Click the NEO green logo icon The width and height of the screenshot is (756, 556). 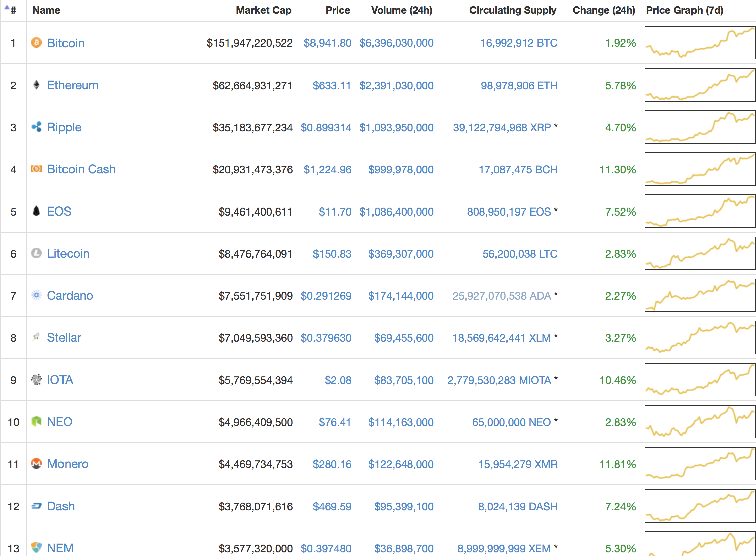click(x=36, y=421)
